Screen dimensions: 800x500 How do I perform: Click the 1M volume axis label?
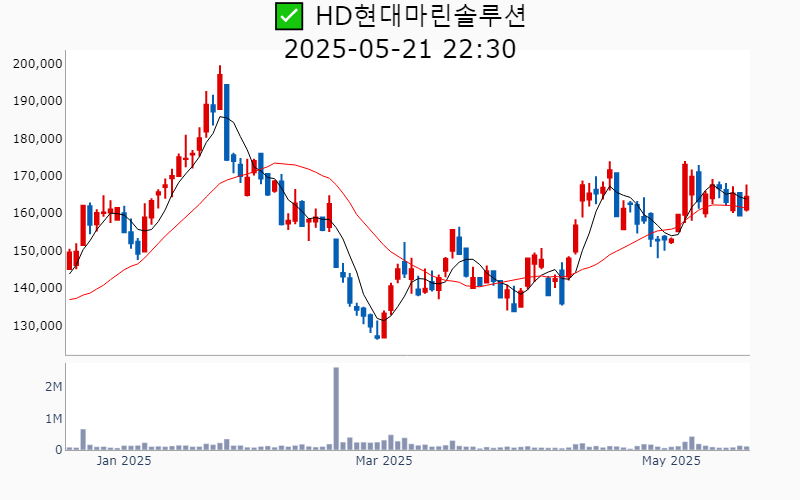[54, 419]
